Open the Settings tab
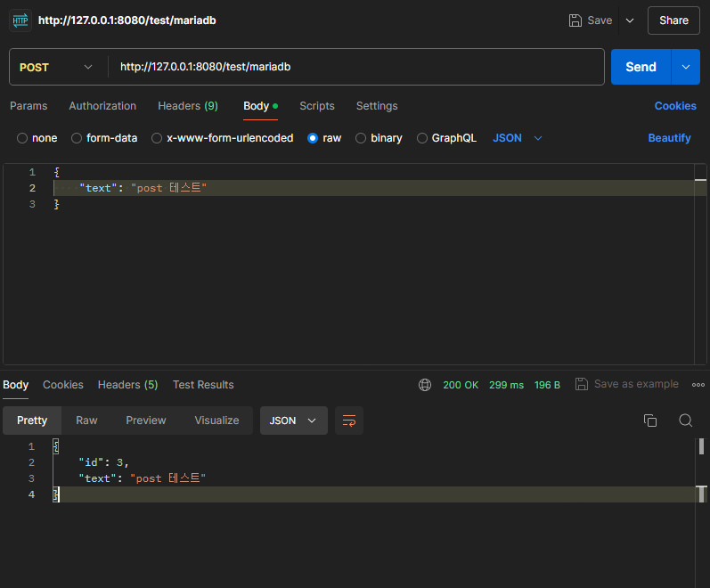This screenshot has width=710, height=588. click(x=377, y=106)
